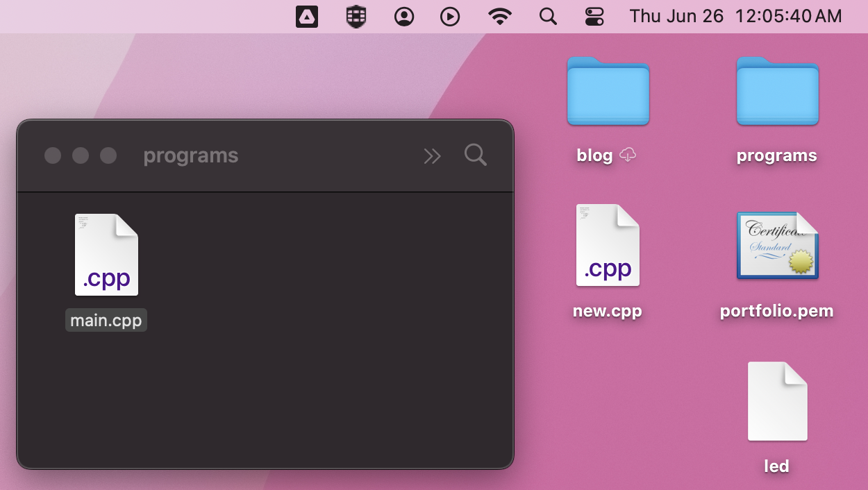868x490 pixels.
Task: Click the iCloud download icon next to blog
Action: (627, 155)
